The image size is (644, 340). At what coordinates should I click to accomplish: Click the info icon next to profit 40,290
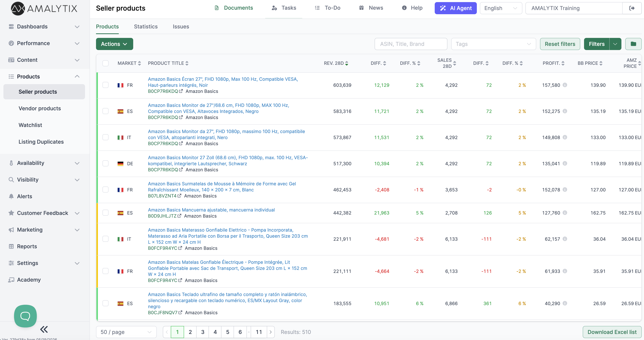tap(565, 304)
